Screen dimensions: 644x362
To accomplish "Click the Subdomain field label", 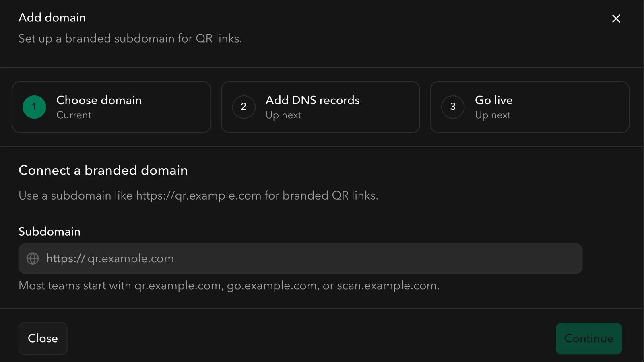I will click(50, 232).
